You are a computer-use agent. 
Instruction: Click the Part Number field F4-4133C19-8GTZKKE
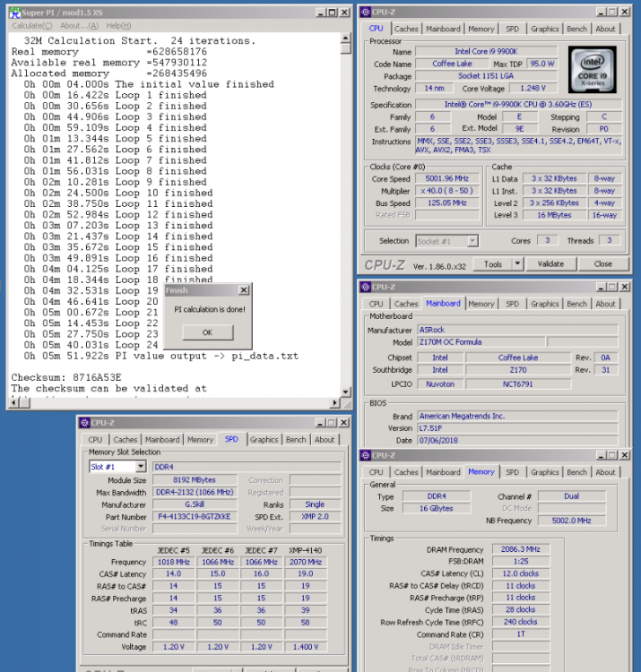tap(195, 516)
